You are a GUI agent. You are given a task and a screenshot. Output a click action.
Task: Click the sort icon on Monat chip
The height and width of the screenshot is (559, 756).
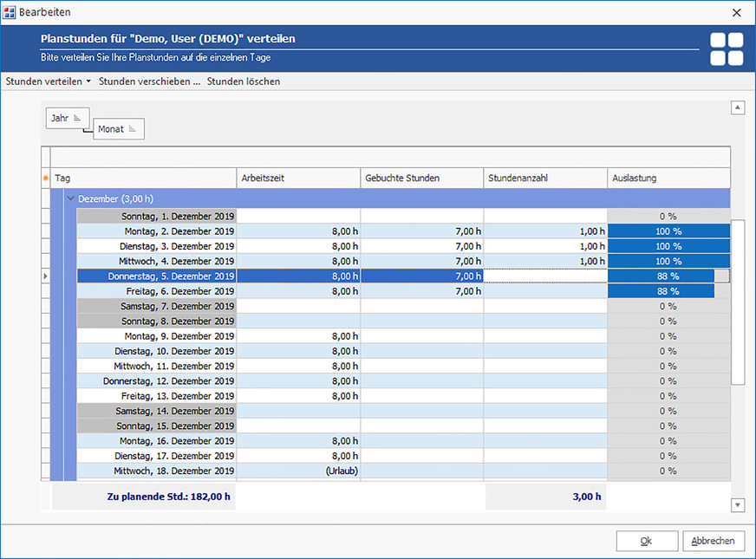click(133, 129)
